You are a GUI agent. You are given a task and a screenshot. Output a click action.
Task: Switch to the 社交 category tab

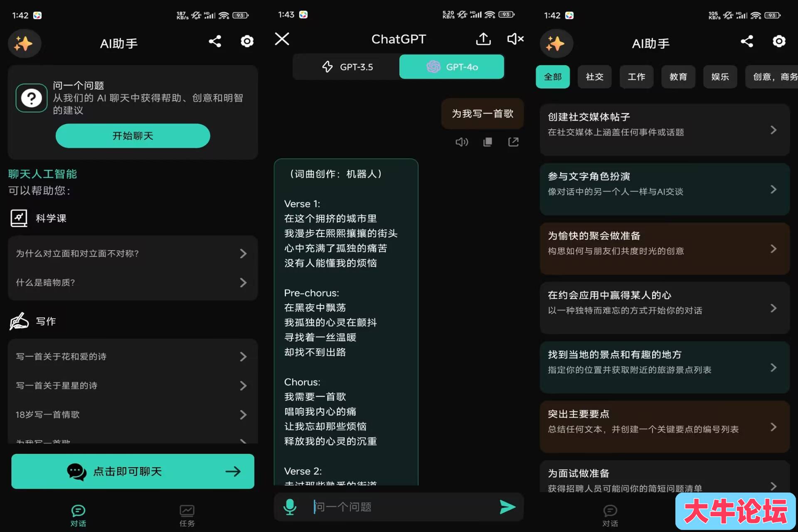coord(594,77)
